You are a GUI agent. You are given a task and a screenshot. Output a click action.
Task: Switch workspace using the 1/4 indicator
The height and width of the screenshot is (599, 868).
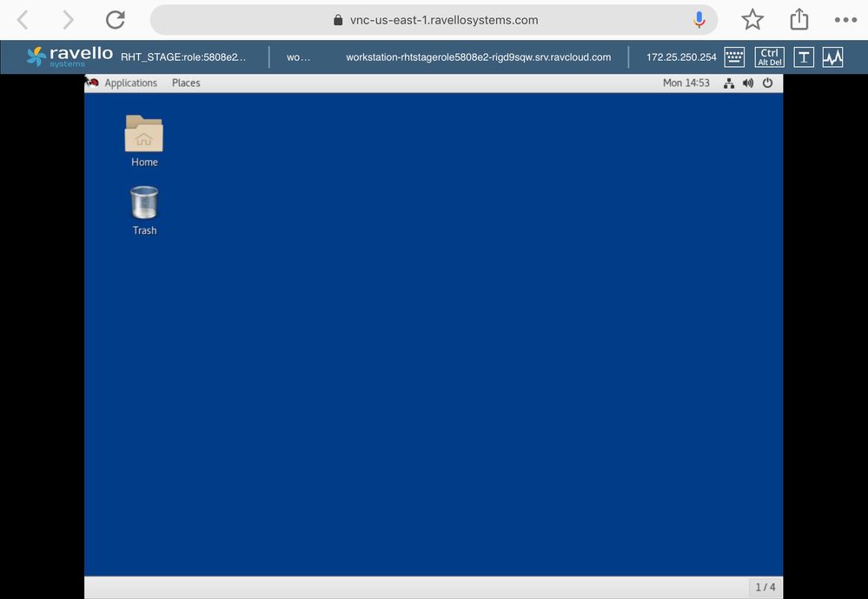765,588
